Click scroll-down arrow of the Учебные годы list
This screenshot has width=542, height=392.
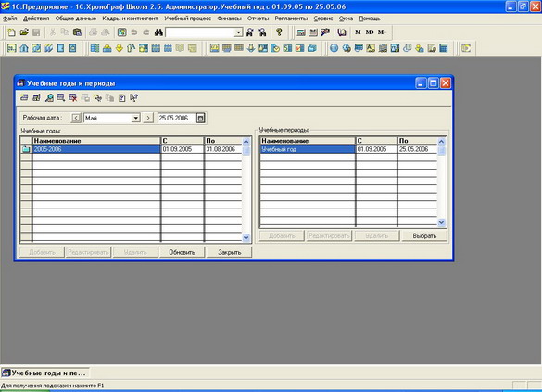click(246, 237)
